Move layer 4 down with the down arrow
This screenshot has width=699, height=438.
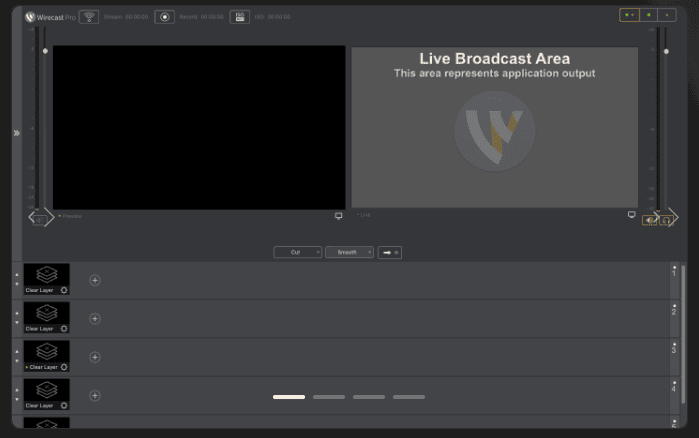(x=17, y=399)
